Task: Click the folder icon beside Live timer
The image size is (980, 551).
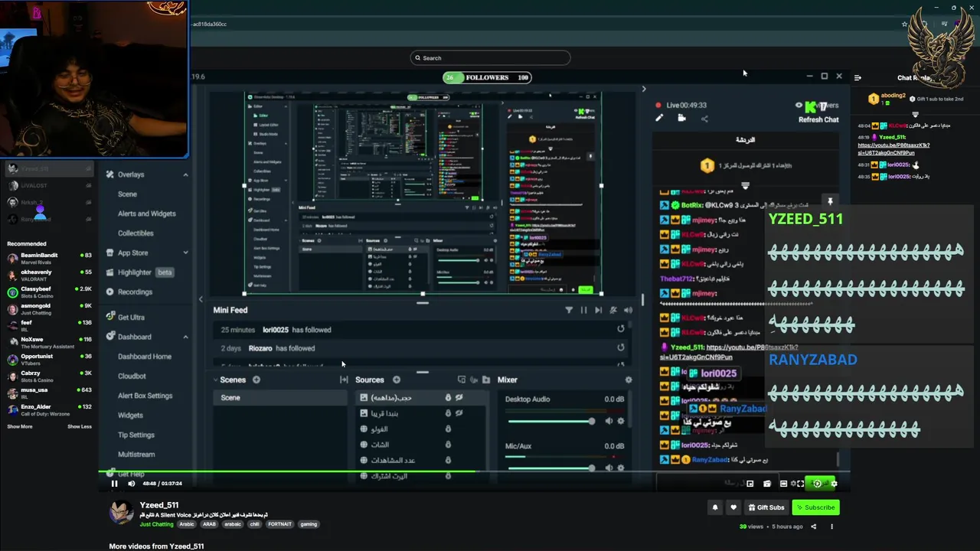Action: click(681, 118)
